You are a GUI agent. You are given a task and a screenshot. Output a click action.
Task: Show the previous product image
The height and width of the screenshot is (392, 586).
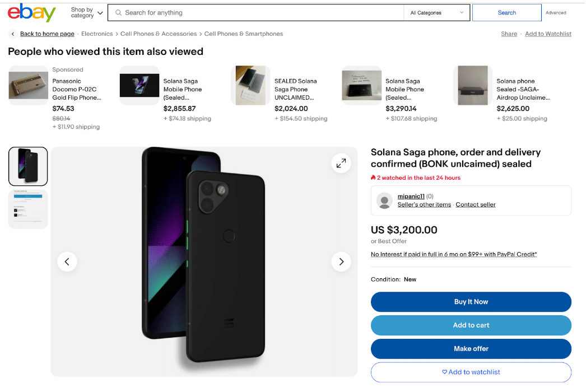(x=67, y=262)
